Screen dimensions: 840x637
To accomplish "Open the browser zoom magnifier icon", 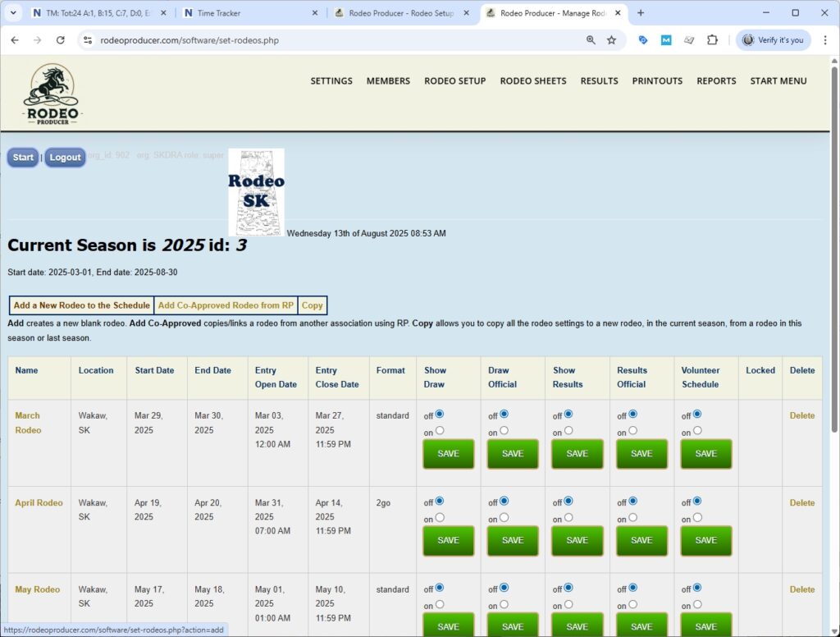I will click(591, 40).
